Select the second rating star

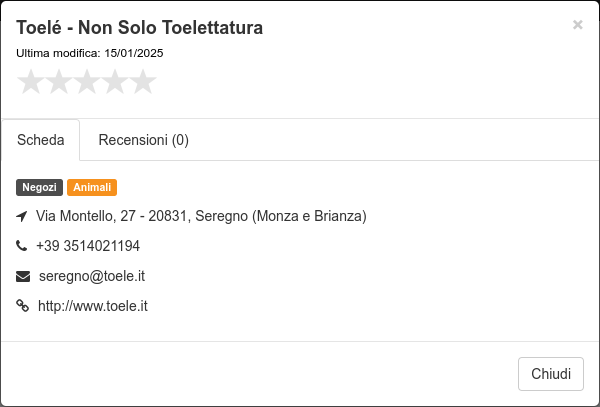pyautogui.click(x=59, y=81)
